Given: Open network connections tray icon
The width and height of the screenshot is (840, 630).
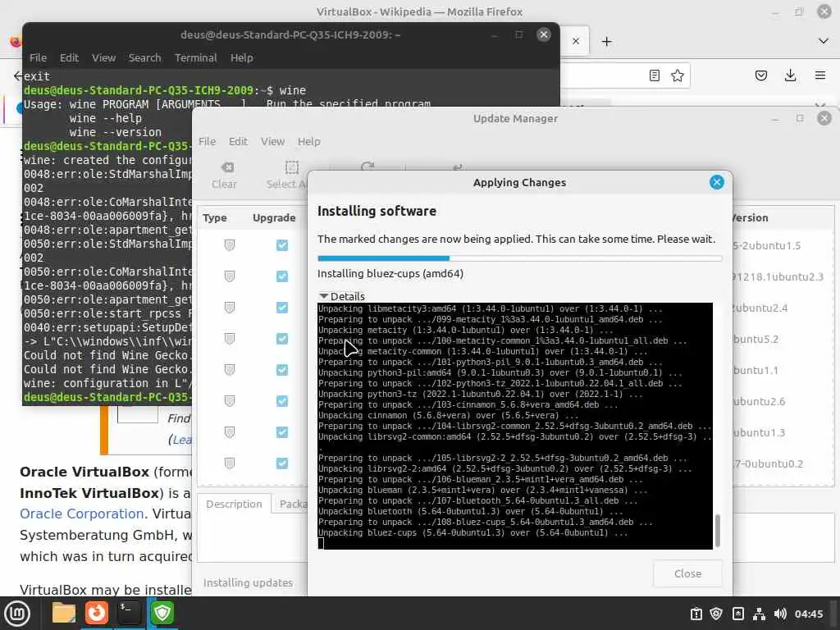Looking at the screenshot, I should [x=759, y=614].
